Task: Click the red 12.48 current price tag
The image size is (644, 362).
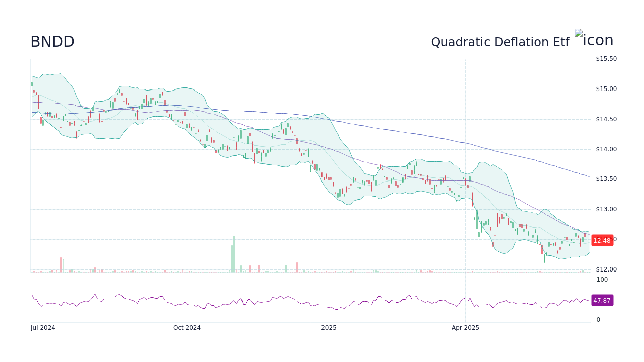Action: tap(602, 241)
